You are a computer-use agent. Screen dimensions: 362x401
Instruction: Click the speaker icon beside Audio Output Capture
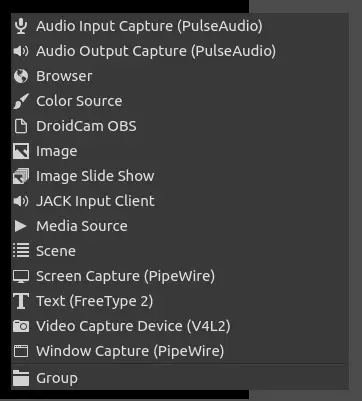pos(21,51)
